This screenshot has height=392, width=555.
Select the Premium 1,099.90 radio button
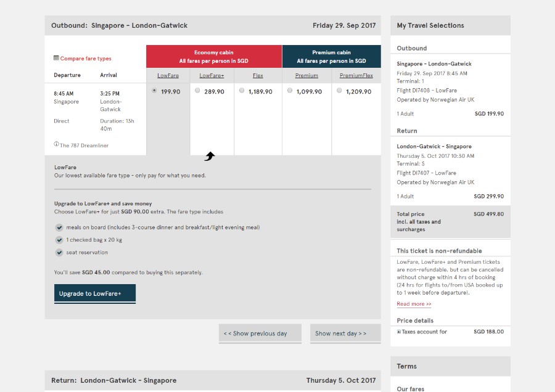tap(290, 91)
